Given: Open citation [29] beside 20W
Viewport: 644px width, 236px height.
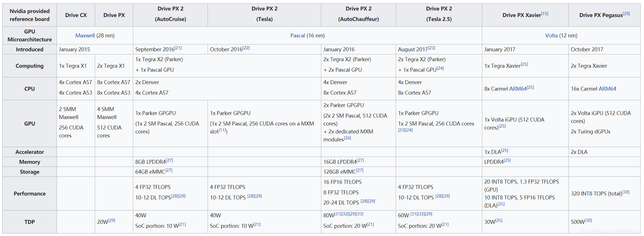Looking at the screenshot, I should [x=111, y=220].
